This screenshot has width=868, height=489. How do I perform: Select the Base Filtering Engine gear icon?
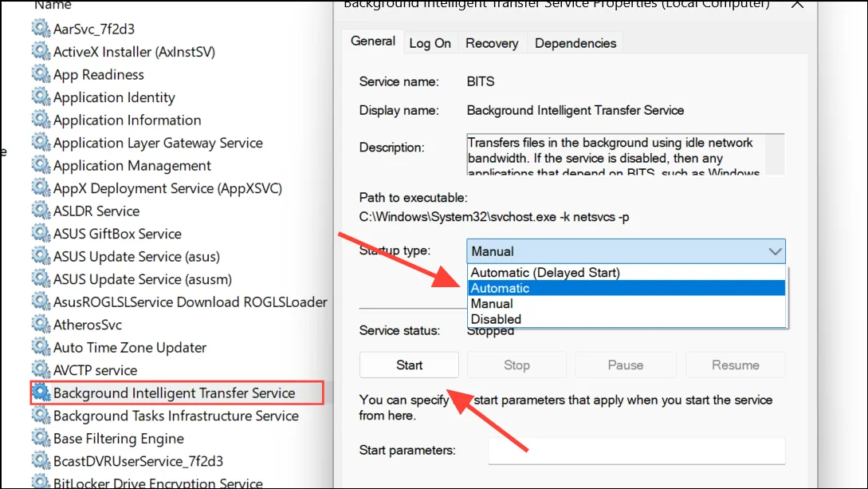(41, 437)
